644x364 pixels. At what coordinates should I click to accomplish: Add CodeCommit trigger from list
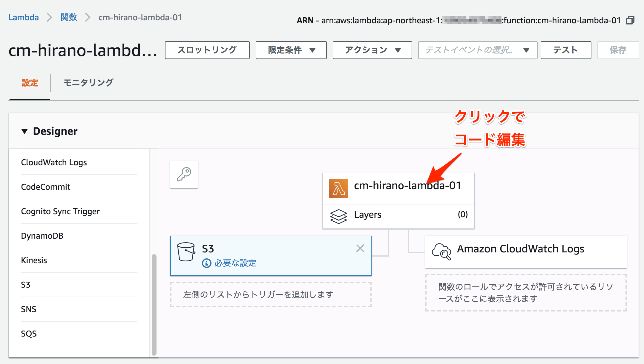(79, 187)
